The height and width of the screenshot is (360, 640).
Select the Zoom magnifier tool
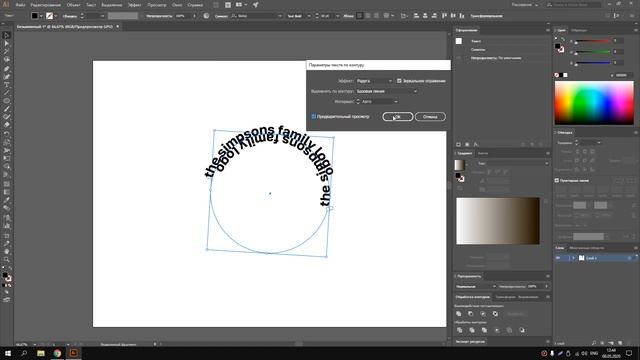pyautogui.click(x=7, y=259)
